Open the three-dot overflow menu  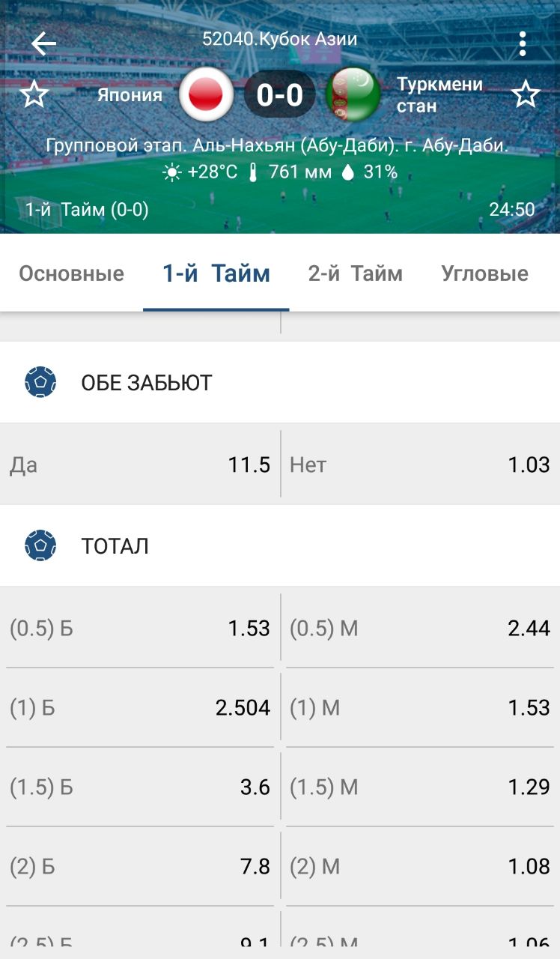tap(523, 43)
